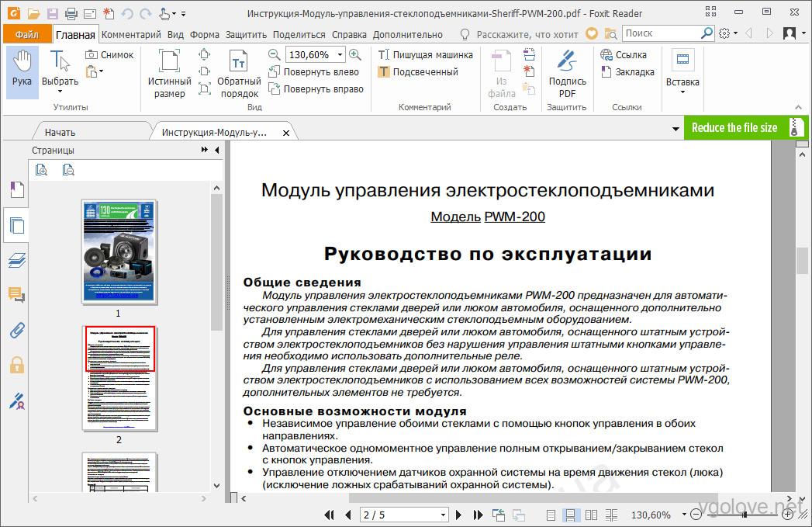Image resolution: width=812 pixels, height=527 pixels.
Task: Expand the clipboard paste dropdown arrow
Action: [102, 71]
